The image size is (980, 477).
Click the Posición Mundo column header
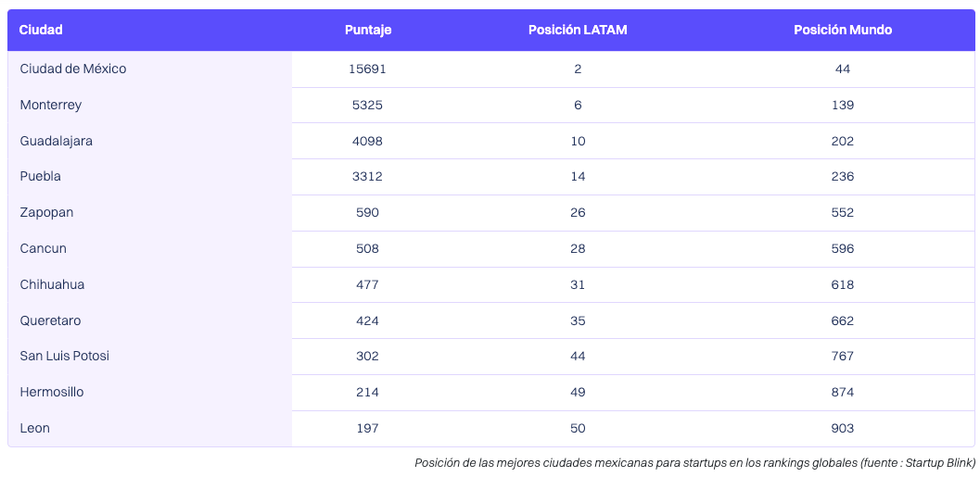[843, 30]
